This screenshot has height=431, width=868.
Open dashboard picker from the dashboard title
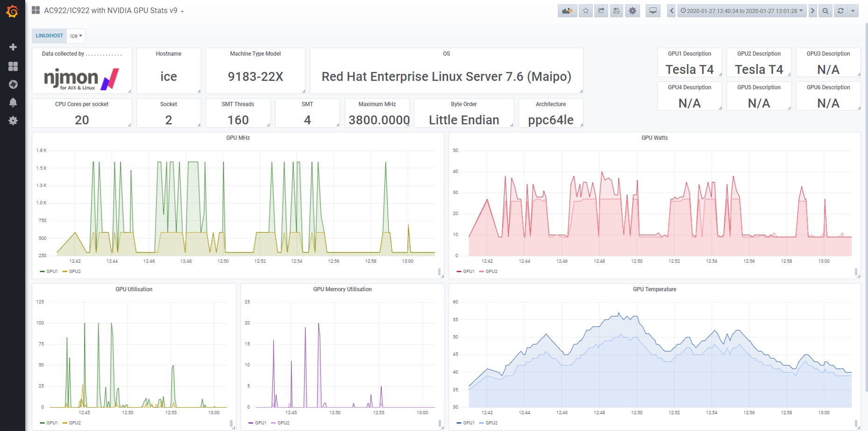111,11
